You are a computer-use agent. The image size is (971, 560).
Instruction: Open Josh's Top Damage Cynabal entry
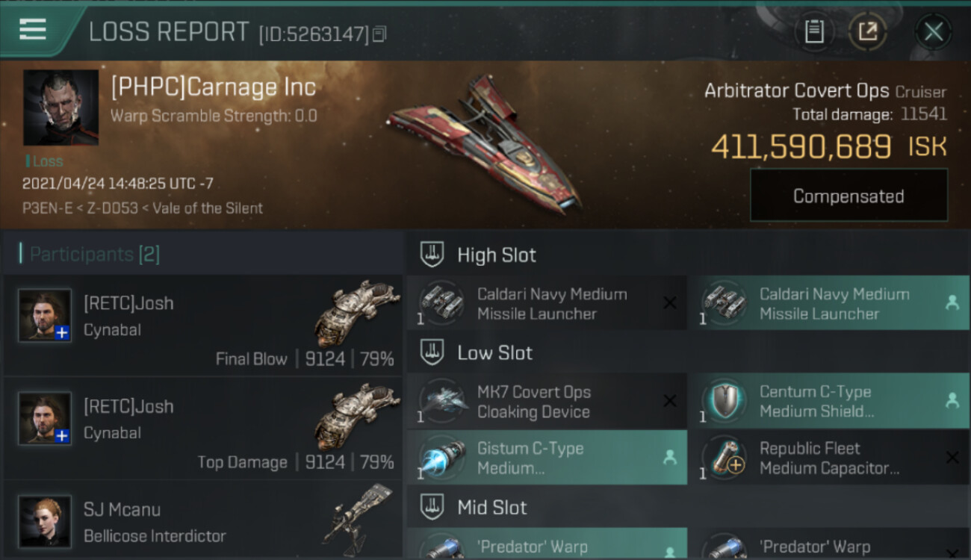point(202,428)
